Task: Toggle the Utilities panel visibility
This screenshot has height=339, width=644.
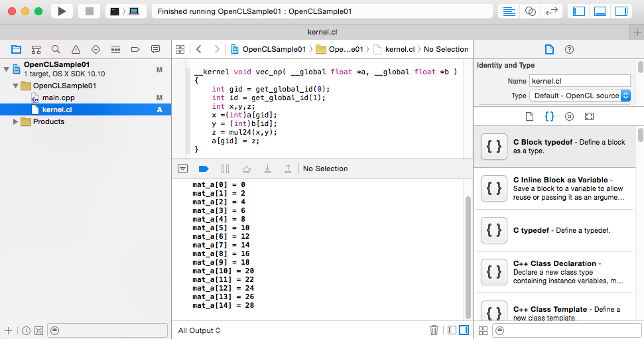Action: (621, 11)
